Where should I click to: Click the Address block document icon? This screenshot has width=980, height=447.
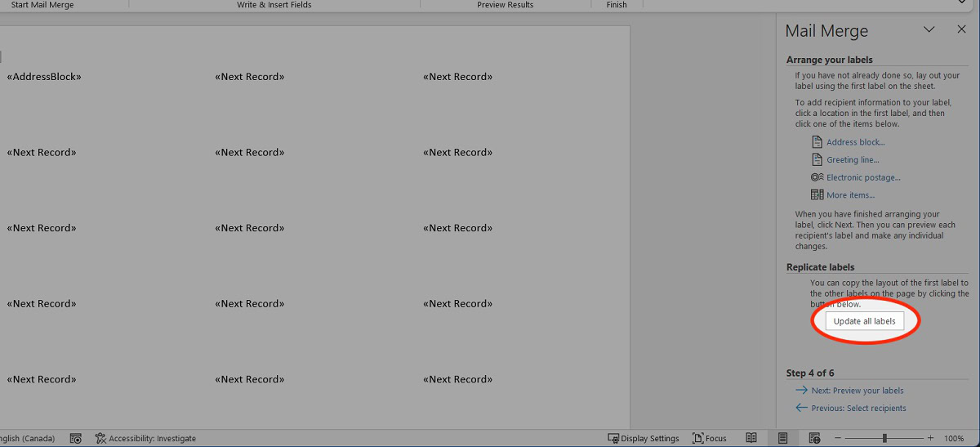(817, 142)
